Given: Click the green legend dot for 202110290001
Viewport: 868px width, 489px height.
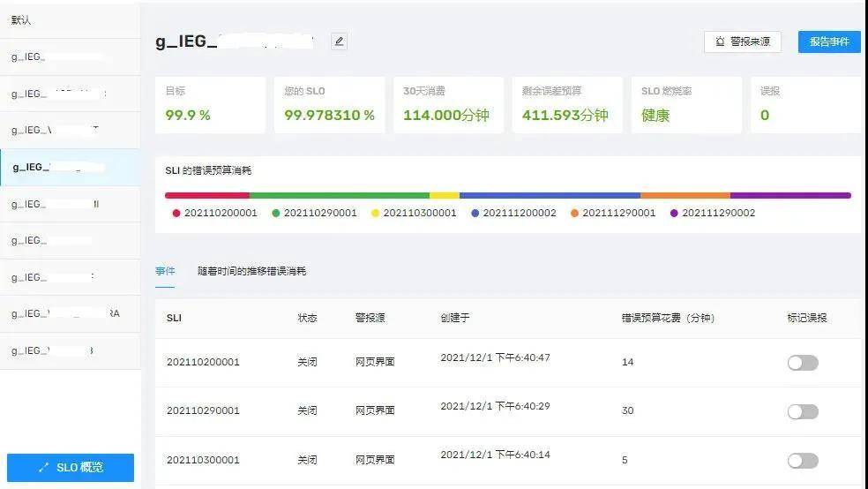Looking at the screenshot, I should 276,214.
